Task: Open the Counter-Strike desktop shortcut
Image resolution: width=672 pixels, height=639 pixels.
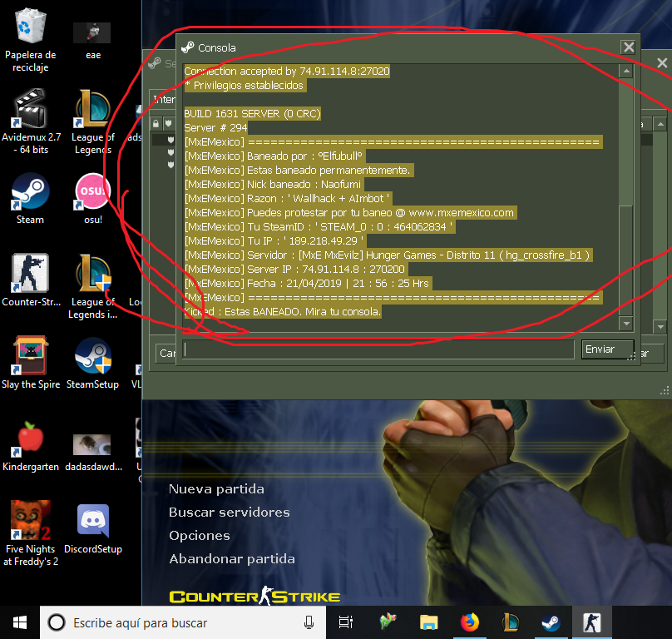Action: pos(31,280)
